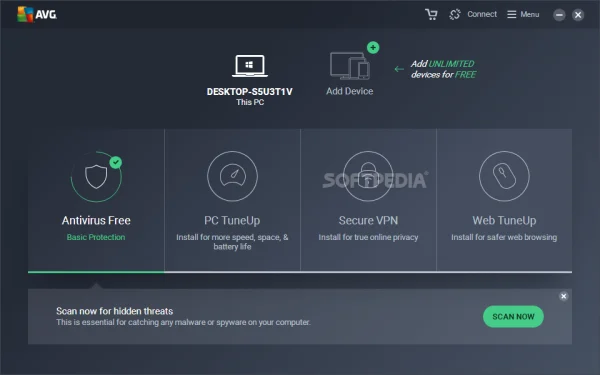The height and width of the screenshot is (375, 600).
Task: Select the Antivirus Free title
Action: coord(96,220)
